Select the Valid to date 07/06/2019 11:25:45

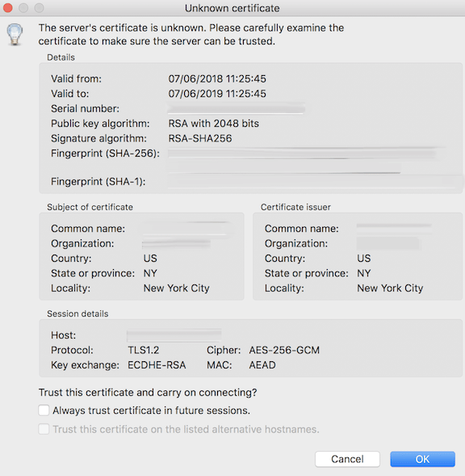tap(217, 94)
